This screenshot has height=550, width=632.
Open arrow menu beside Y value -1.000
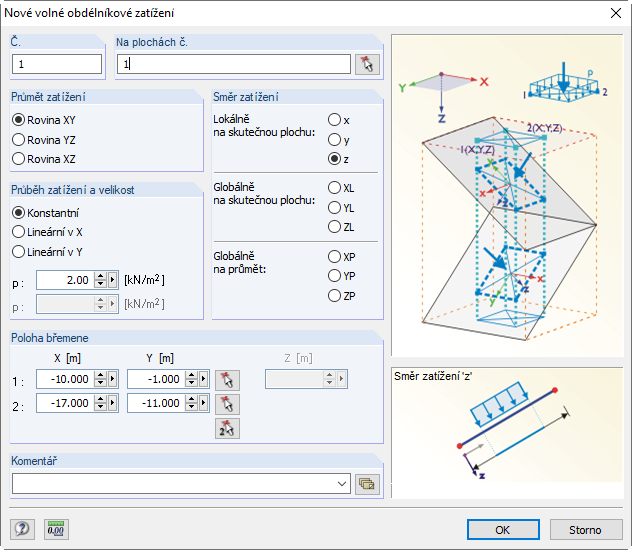coord(204,379)
